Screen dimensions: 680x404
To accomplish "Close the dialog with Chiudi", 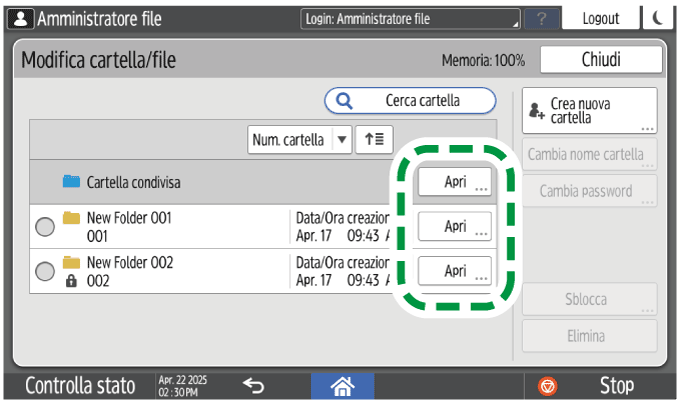I will point(601,59).
